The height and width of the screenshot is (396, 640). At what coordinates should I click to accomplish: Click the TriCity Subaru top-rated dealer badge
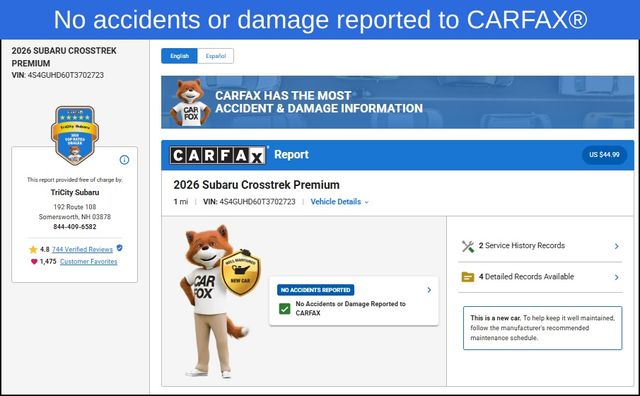tap(75, 135)
